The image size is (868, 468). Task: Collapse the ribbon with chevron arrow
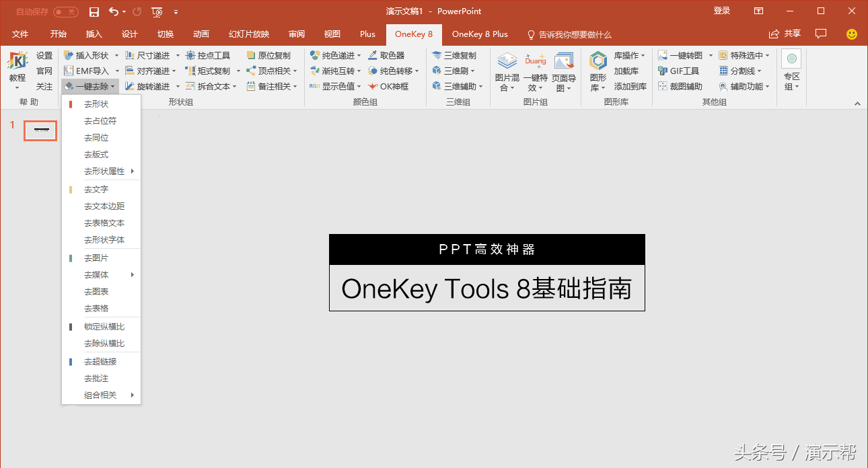(857, 104)
